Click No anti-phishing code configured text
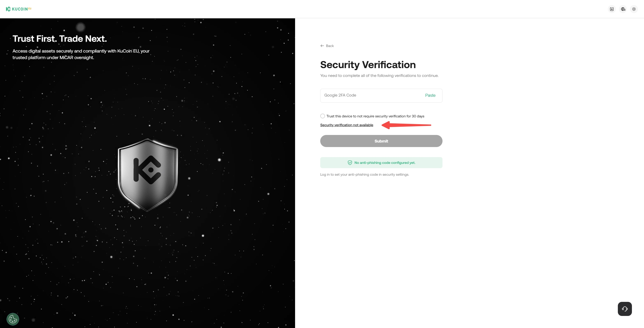 (x=385, y=163)
